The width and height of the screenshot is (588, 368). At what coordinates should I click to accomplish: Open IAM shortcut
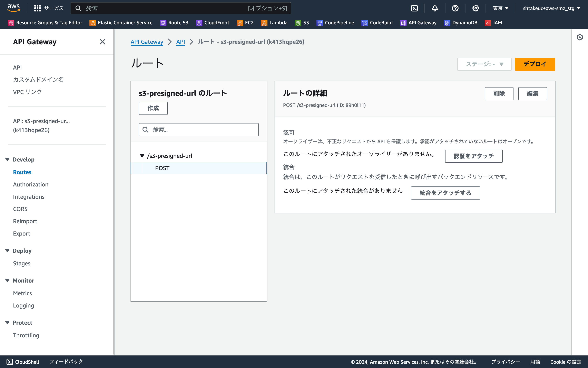click(x=493, y=23)
